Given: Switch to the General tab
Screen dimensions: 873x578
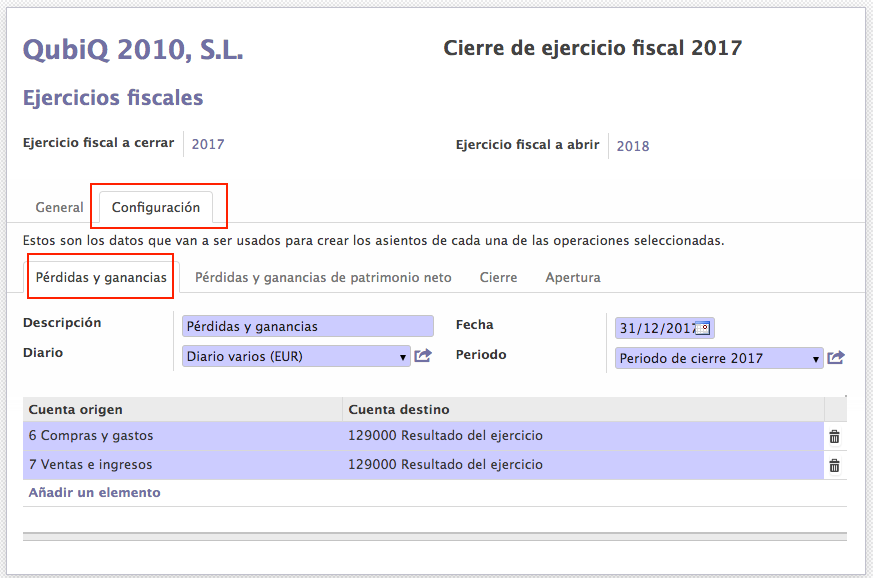Looking at the screenshot, I should (60, 208).
